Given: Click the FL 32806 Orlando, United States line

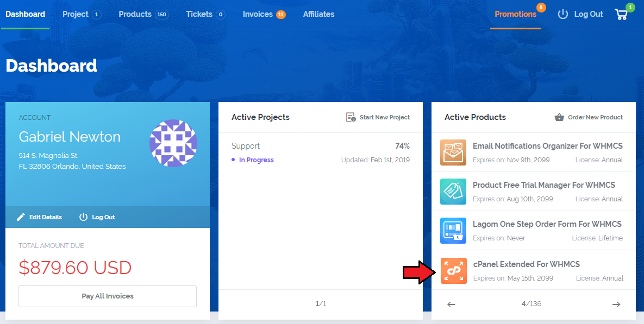Looking at the screenshot, I should 72,167.
